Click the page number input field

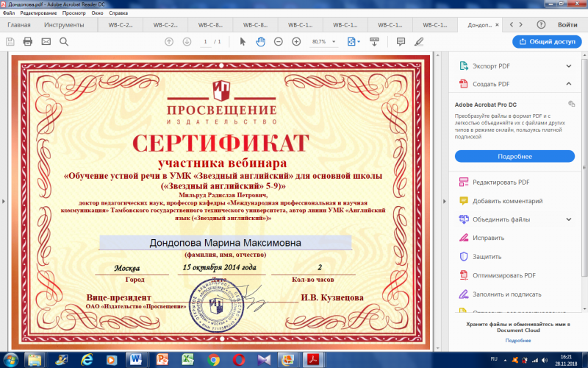[205, 42]
